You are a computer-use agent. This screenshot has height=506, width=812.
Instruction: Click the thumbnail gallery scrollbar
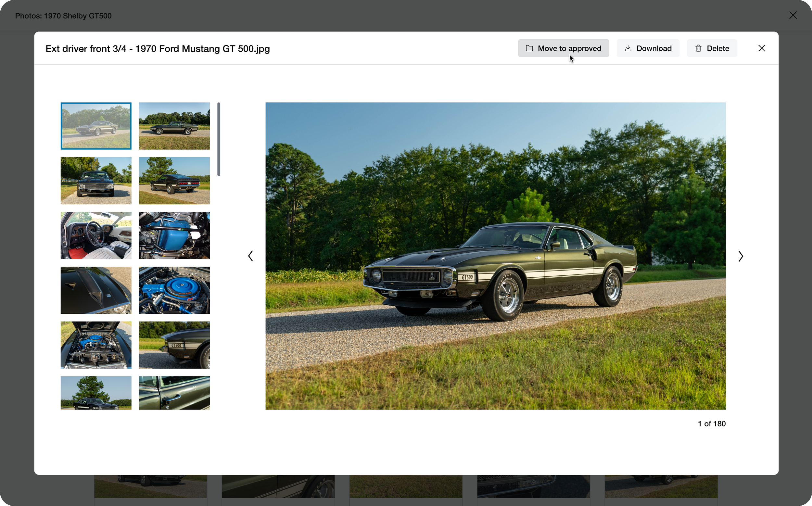click(219, 139)
